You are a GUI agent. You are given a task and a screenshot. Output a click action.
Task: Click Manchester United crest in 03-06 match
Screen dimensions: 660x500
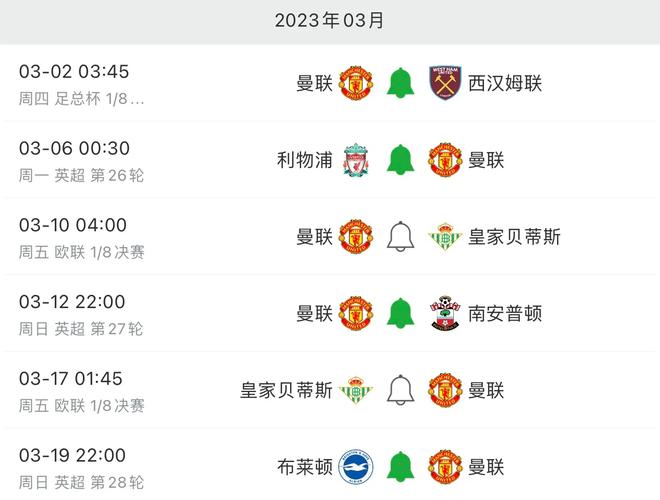click(446, 159)
